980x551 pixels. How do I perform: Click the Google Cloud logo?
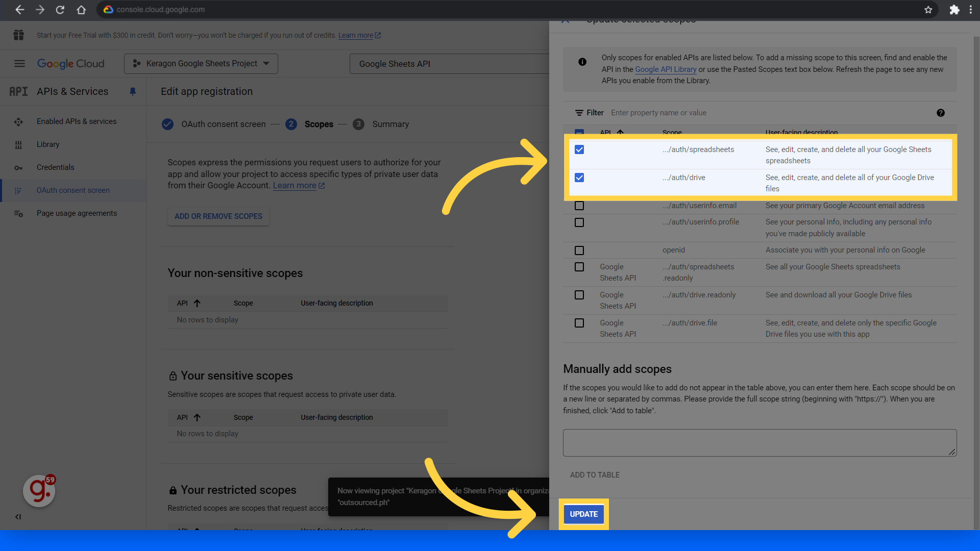(70, 64)
